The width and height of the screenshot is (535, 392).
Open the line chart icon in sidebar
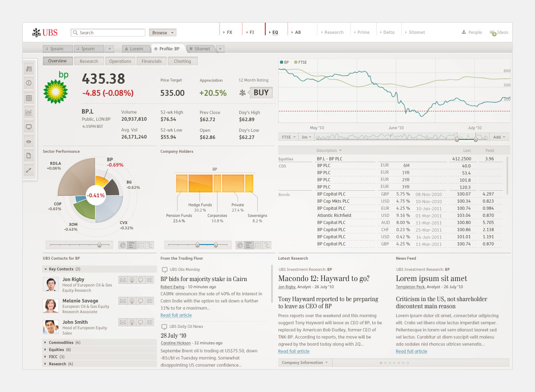point(29,112)
